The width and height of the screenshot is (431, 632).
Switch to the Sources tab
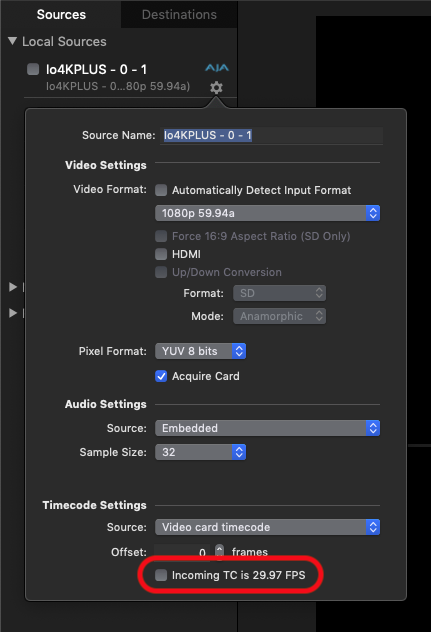coord(61,15)
